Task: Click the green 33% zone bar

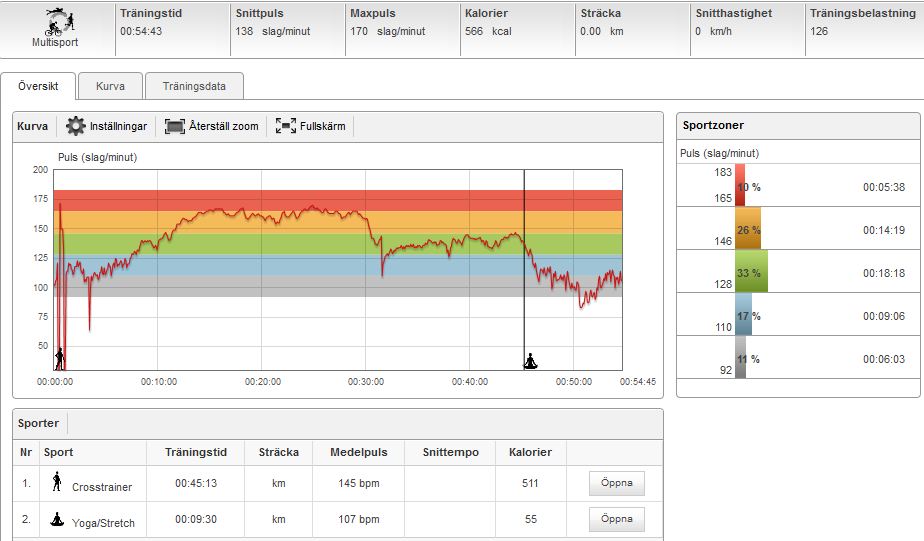Action: [x=751, y=272]
